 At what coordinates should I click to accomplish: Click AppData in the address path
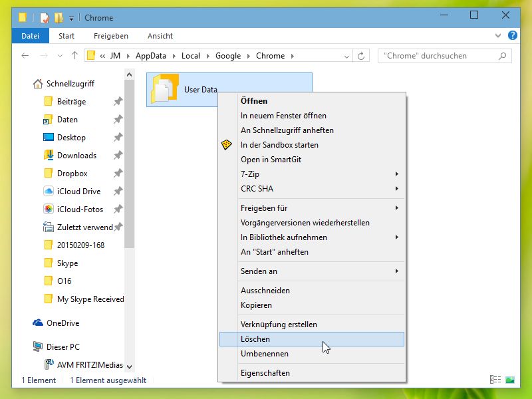click(151, 56)
